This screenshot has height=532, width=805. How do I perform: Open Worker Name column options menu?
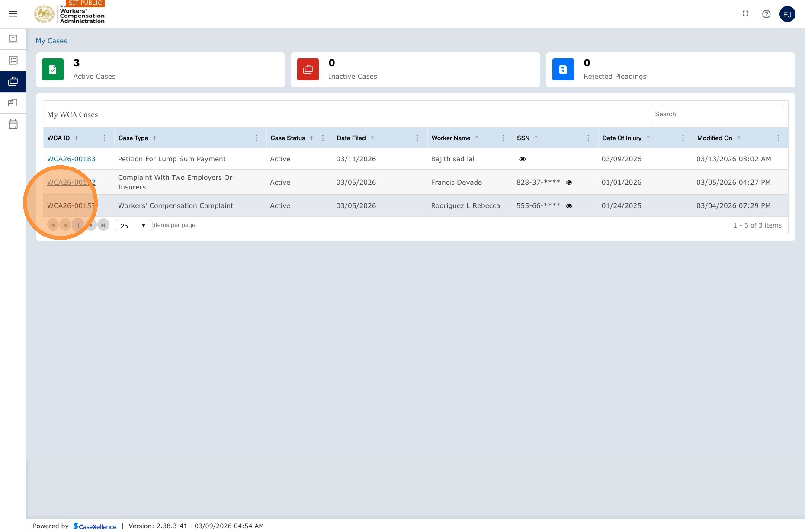coord(503,138)
